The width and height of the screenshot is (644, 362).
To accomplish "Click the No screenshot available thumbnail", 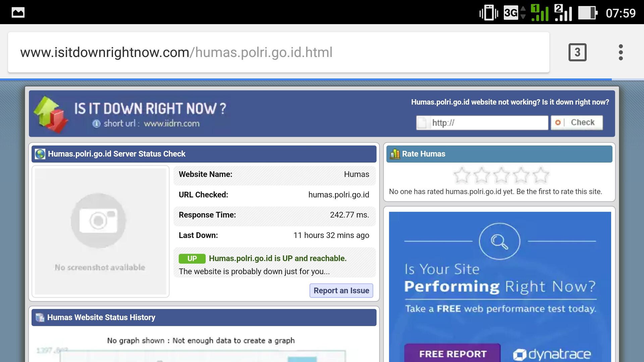I will (x=100, y=231).
